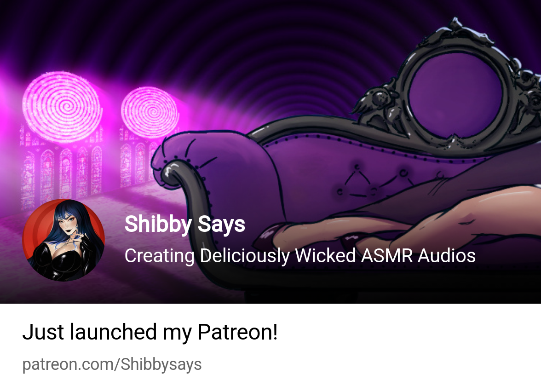The height and width of the screenshot is (392, 541).
Task: Click the larger glowing pink spiral window
Action: [x=62, y=107]
